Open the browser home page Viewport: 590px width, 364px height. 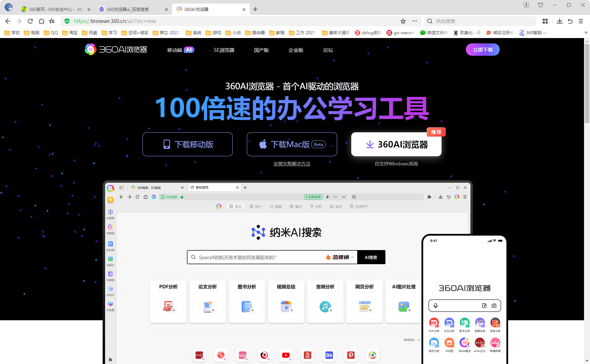[x=42, y=21]
